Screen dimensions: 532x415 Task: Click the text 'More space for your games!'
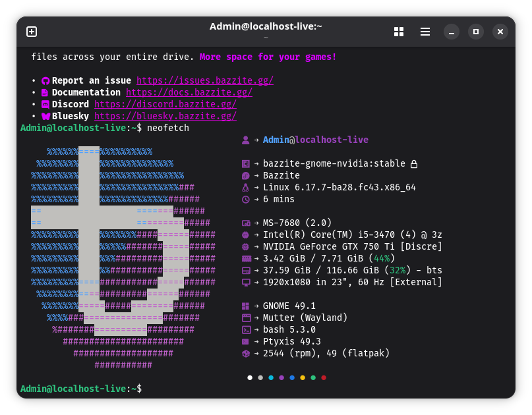(x=268, y=57)
